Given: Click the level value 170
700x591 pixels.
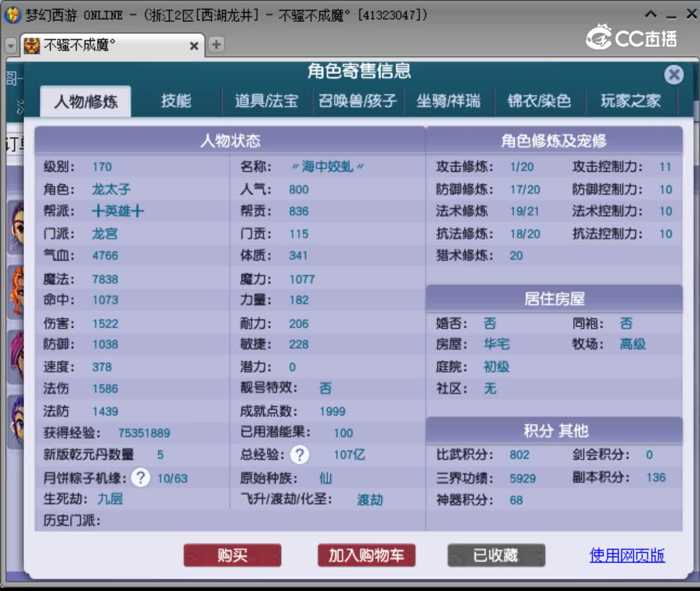Looking at the screenshot, I should pos(102,166).
